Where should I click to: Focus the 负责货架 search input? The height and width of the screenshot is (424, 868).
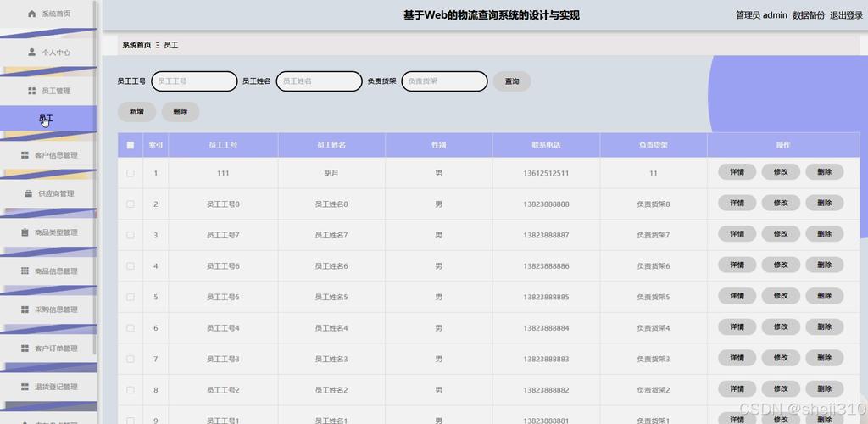(444, 81)
